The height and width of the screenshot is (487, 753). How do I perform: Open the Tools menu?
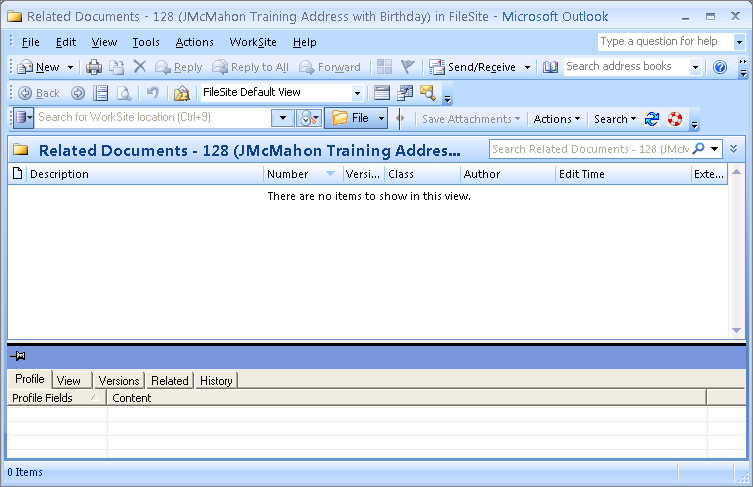[x=146, y=42]
